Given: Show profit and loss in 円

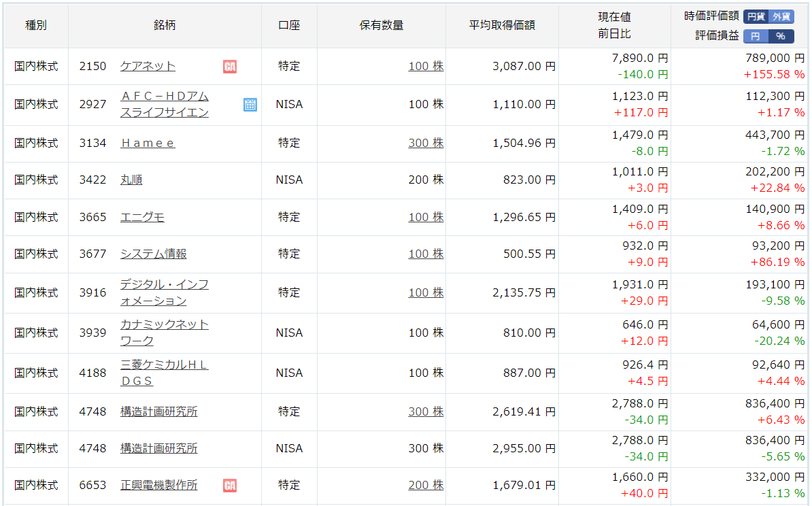Looking at the screenshot, I should point(756,36).
